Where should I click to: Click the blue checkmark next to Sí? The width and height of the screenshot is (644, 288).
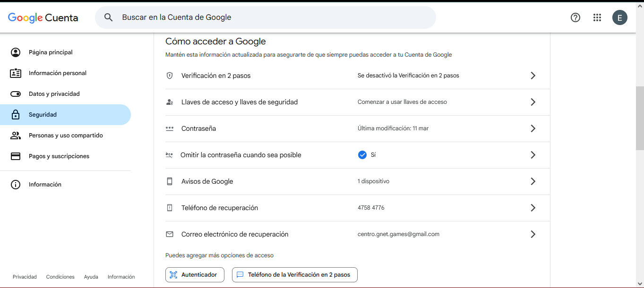click(x=362, y=155)
